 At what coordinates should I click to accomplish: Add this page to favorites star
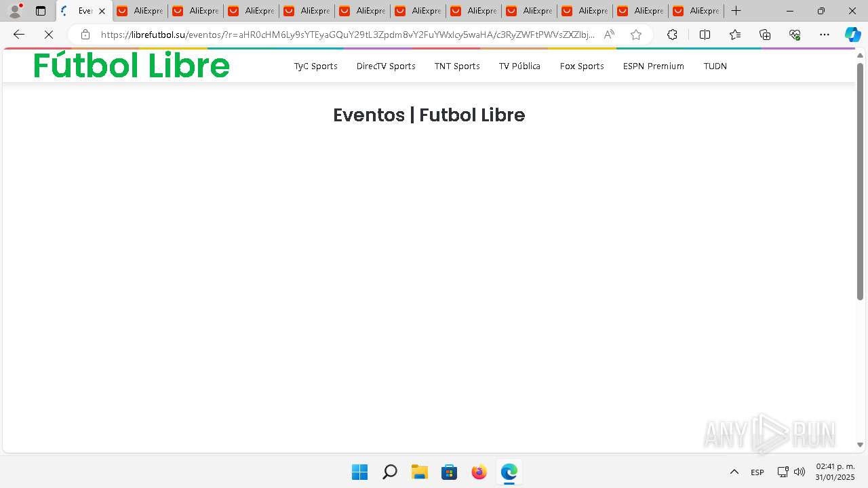636,35
